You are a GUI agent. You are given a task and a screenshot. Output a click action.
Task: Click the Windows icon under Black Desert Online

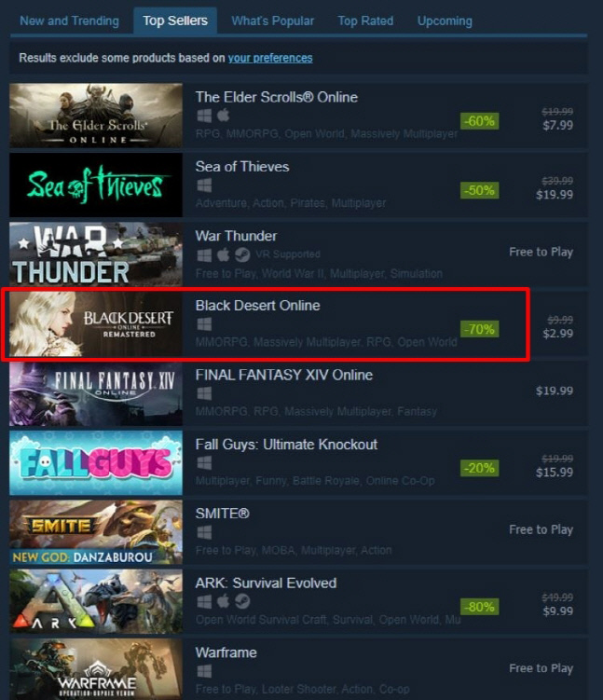tap(204, 324)
